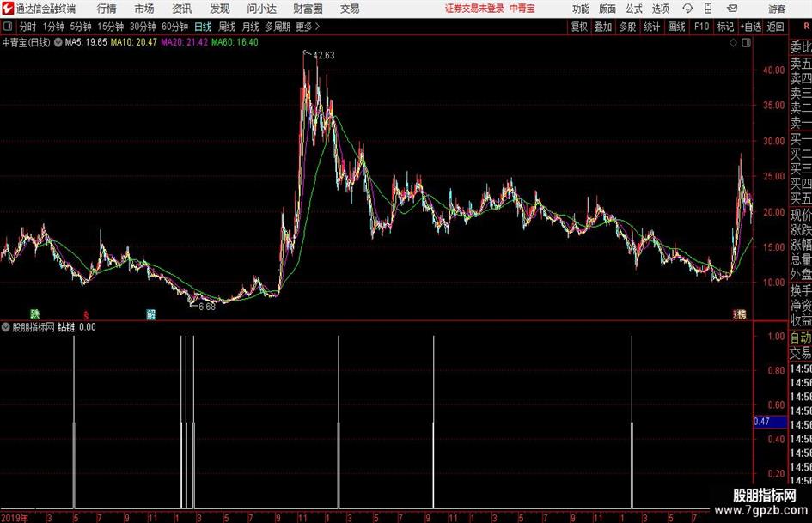This screenshot has width=812, height=523.
Task: Expand 更多 period options
Action: [308, 27]
